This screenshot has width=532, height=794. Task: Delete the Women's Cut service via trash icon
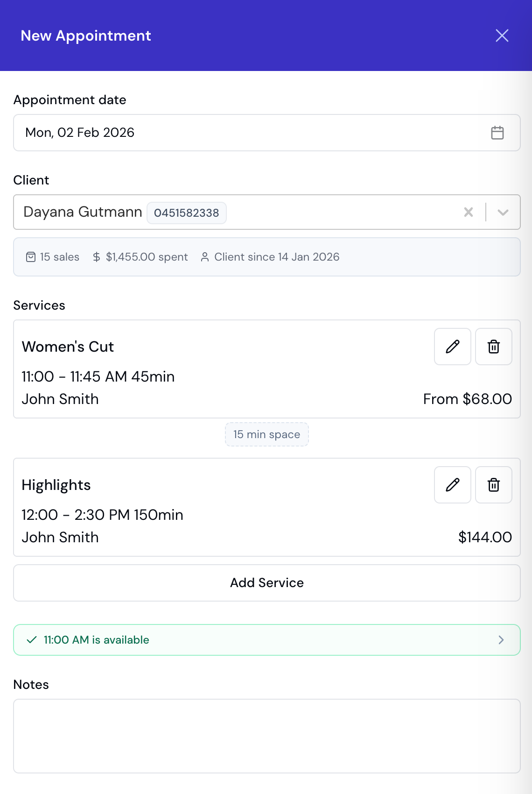point(493,347)
